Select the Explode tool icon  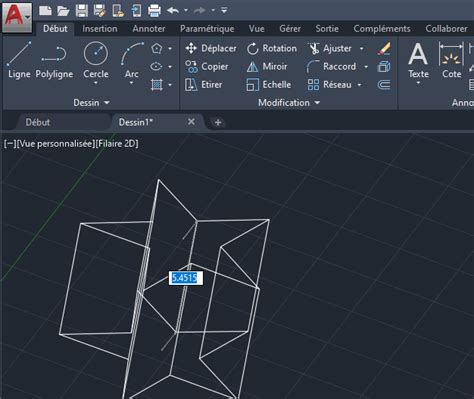coord(384,67)
